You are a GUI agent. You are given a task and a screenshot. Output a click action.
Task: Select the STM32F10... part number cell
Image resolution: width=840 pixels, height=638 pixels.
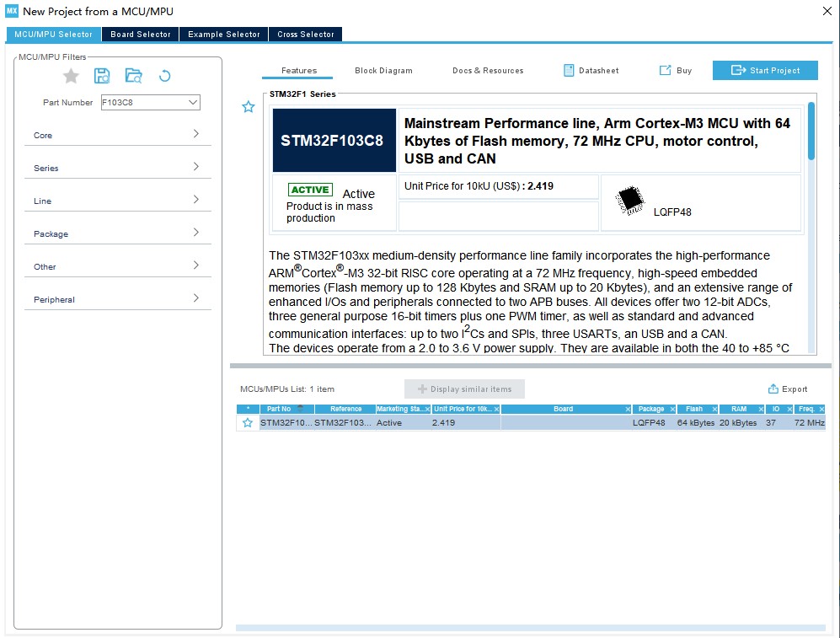tap(286, 422)
